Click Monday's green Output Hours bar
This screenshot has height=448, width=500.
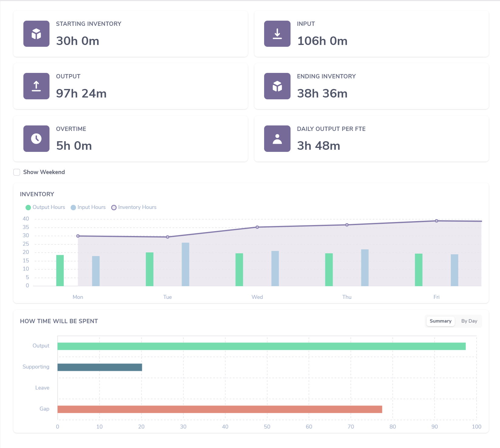pyautogui.click(x=60, y=271)
